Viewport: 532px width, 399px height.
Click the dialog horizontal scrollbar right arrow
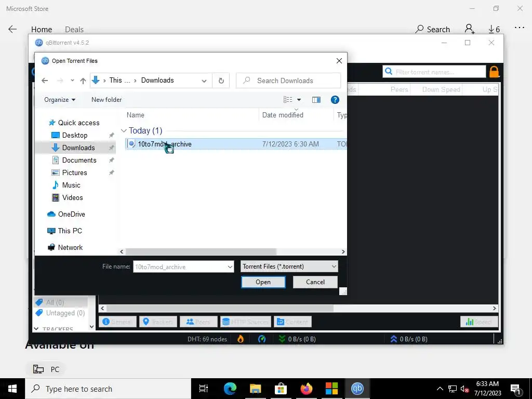[343, 252]
